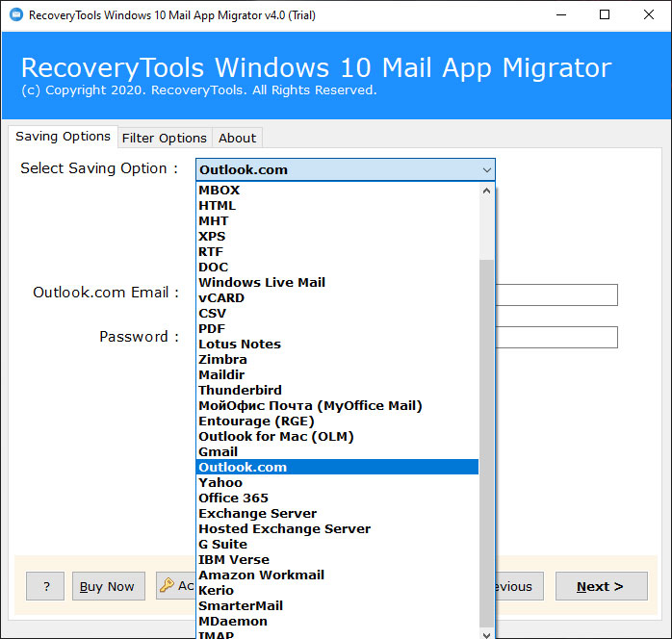The height and width of the screenshot is (639, 672).
Task: Switch to the Filter Options tab
Action: point(165,138)
